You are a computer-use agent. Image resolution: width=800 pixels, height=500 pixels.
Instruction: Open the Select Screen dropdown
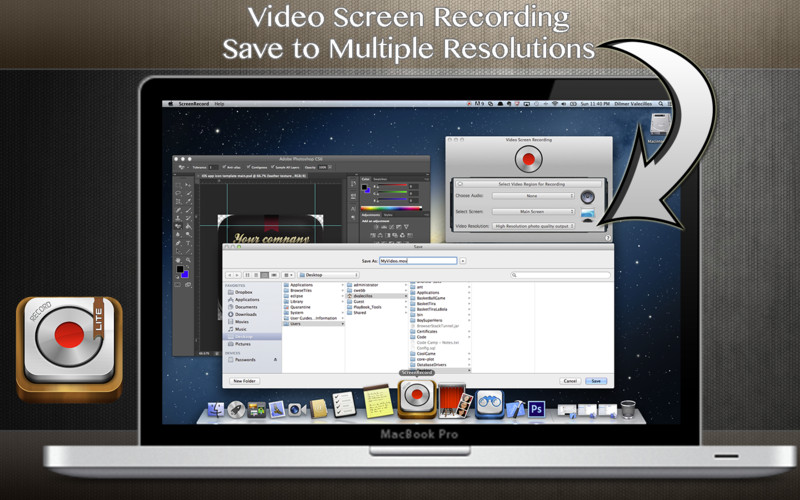click(533, 211)
